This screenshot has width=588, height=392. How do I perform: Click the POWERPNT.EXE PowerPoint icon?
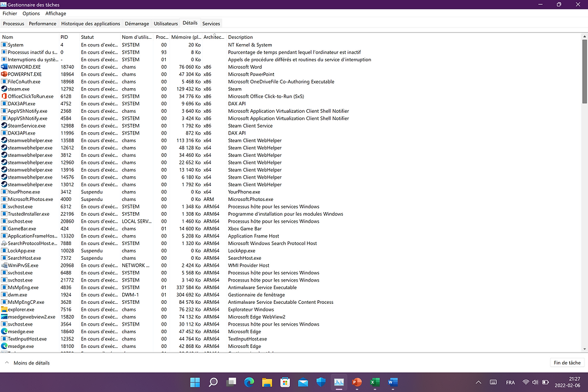tap(4, 74)
